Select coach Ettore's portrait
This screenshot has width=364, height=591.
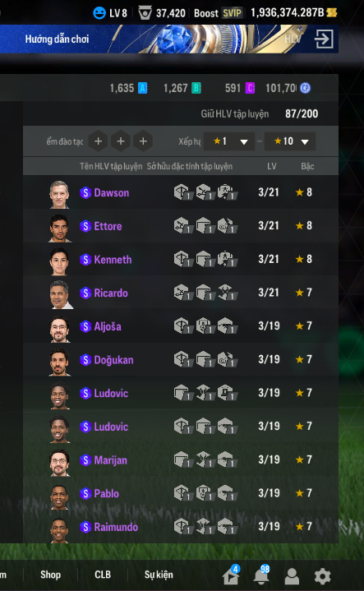59,228
